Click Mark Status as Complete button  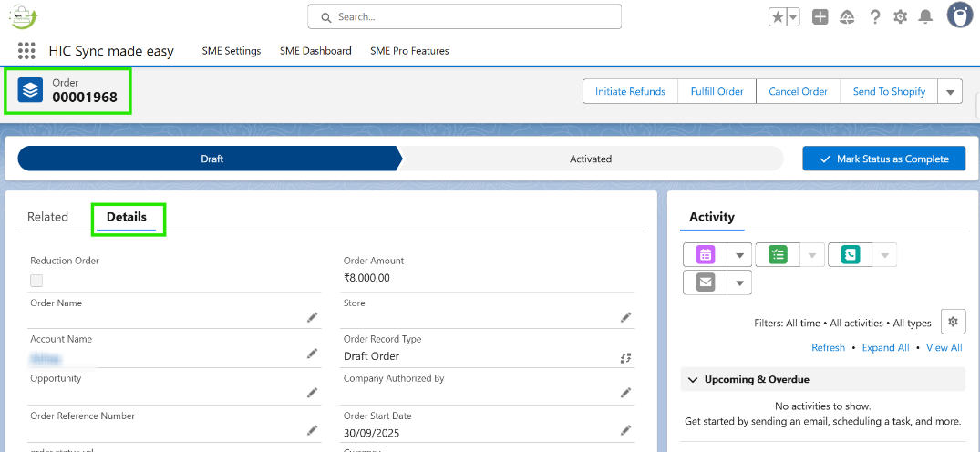coord(884,159)
